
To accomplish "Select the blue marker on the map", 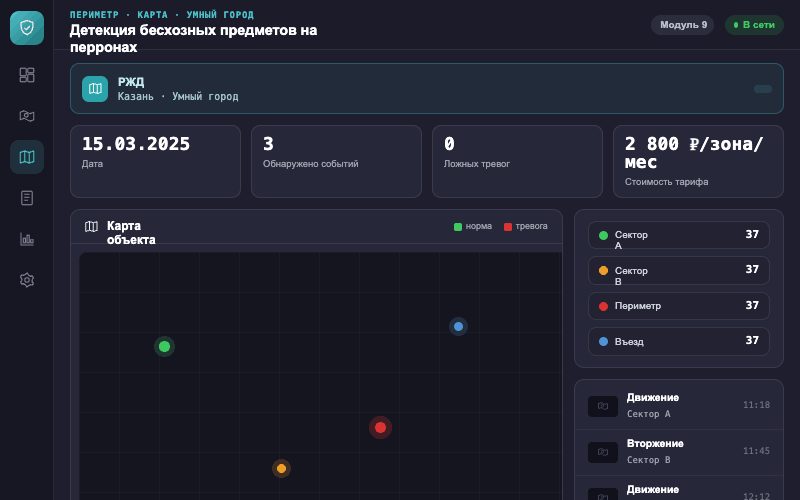I will point(458,327).
